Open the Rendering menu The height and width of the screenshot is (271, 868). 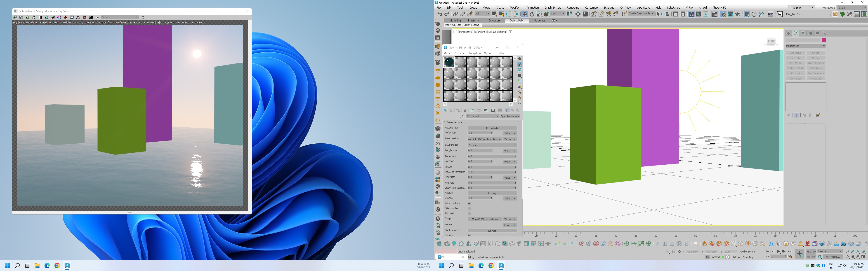click(573, 7)
